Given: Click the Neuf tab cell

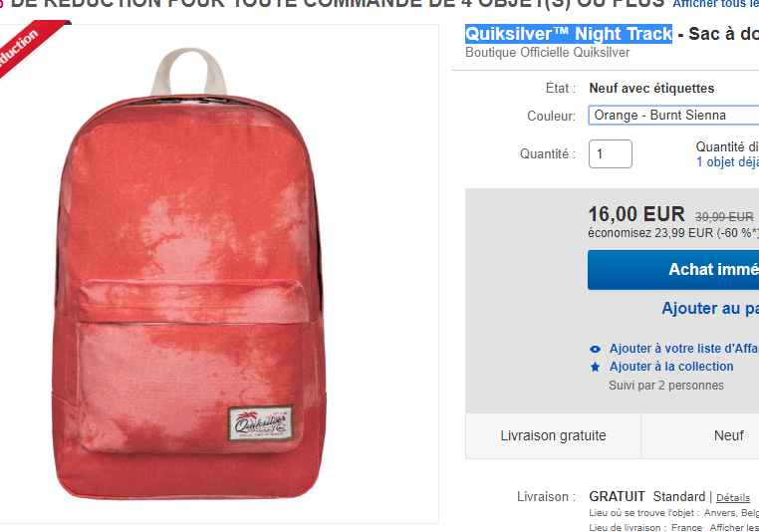Looking at the screenshot, I should tap(700, 435).
